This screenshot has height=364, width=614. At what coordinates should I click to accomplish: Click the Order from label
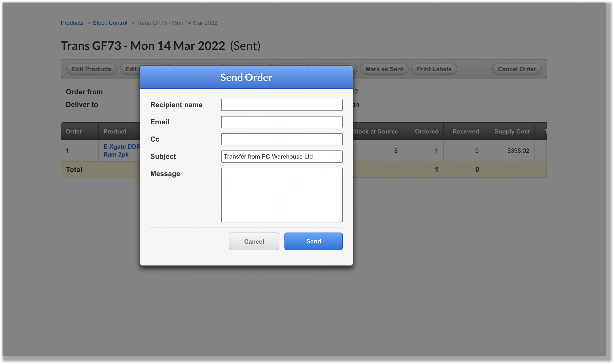(x=84, y=92)
